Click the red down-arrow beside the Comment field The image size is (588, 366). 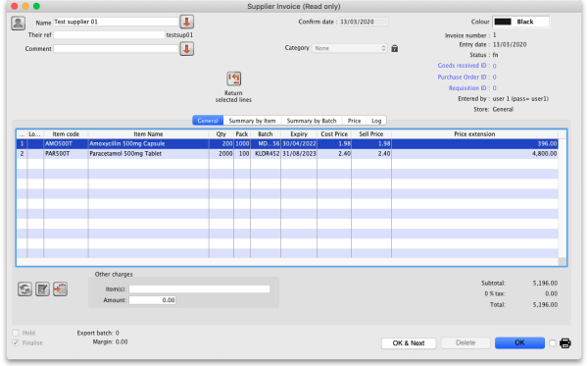pyautogui.click(x=187, y=49)
